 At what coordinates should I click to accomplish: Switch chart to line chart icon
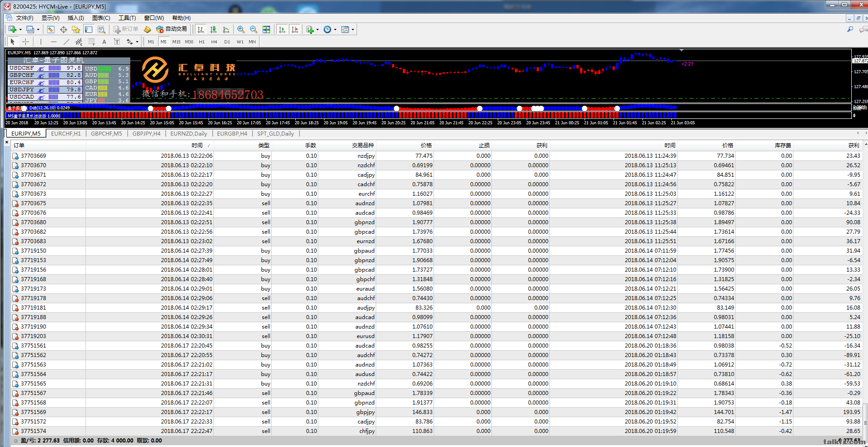tap(226, 29)
